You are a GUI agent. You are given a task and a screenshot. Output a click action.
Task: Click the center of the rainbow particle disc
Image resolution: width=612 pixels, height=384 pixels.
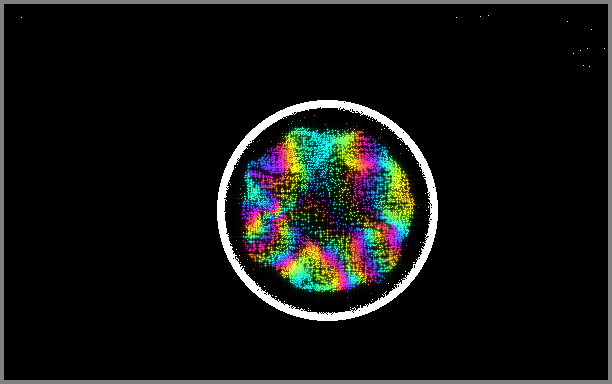click(x=327, y=210)
